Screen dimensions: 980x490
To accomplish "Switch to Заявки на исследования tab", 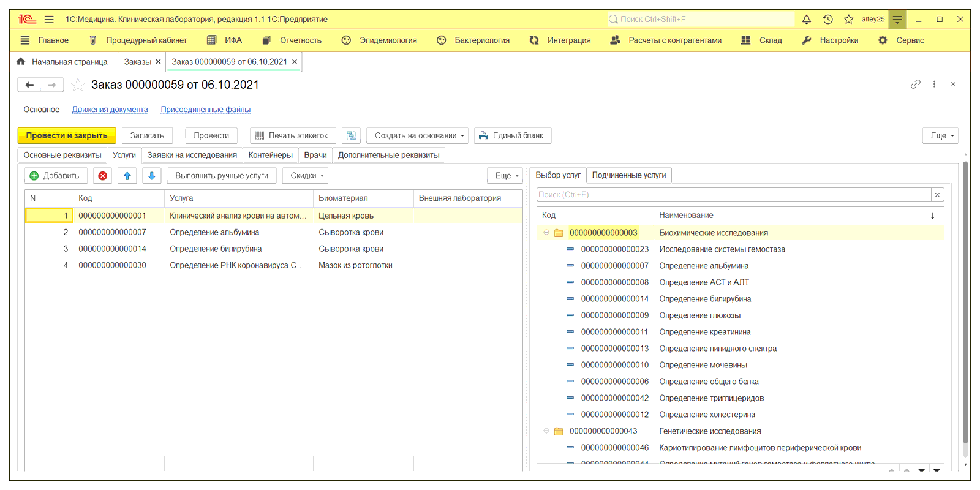I will (192, 156).
